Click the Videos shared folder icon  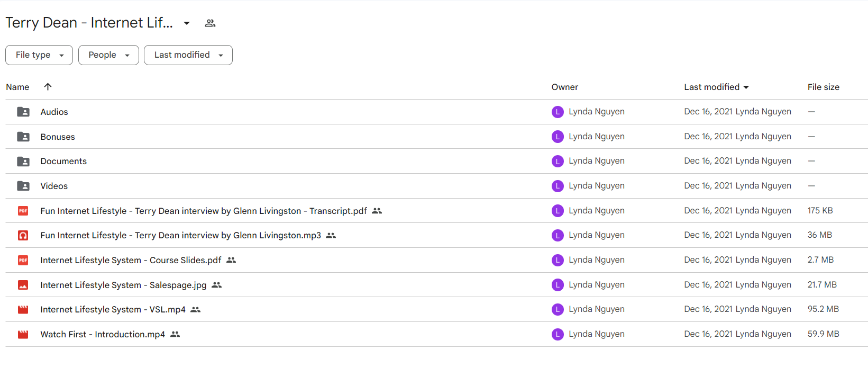pos(23,186)
